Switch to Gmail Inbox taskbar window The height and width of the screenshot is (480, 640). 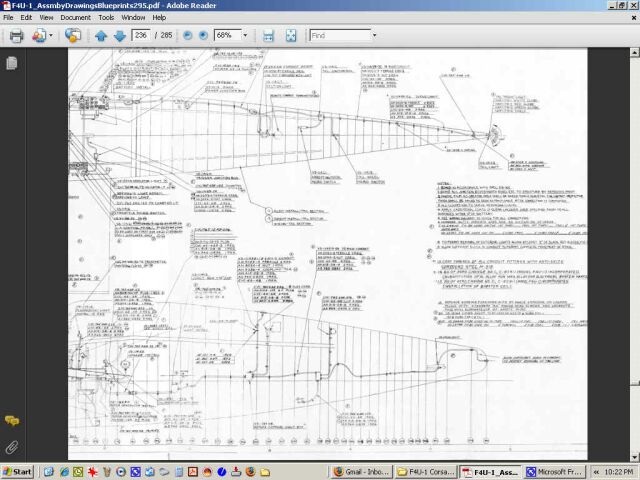pyautogui.click(x=362, y=472)
